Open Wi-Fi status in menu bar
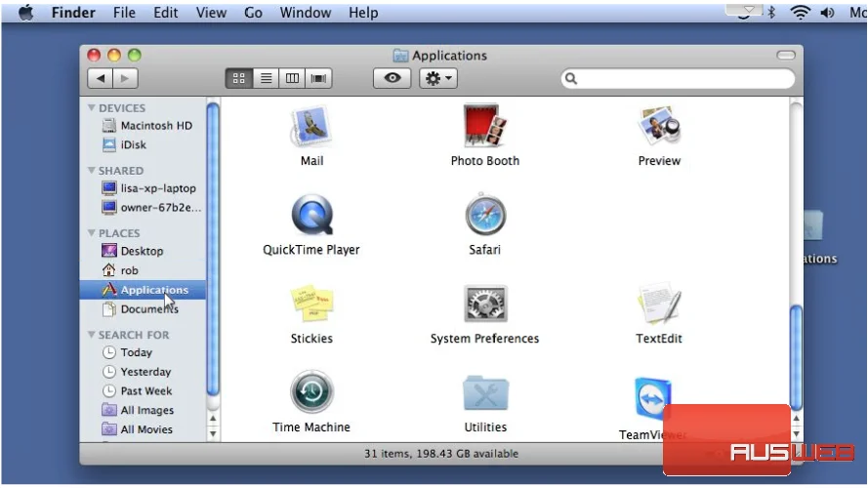868x488 pixels. [800, 12]
